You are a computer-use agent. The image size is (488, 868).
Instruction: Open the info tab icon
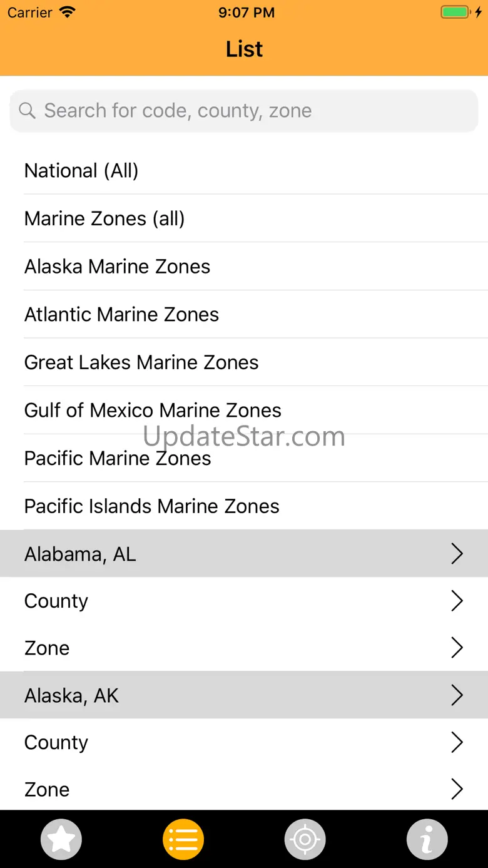click(x=427, y=839)
